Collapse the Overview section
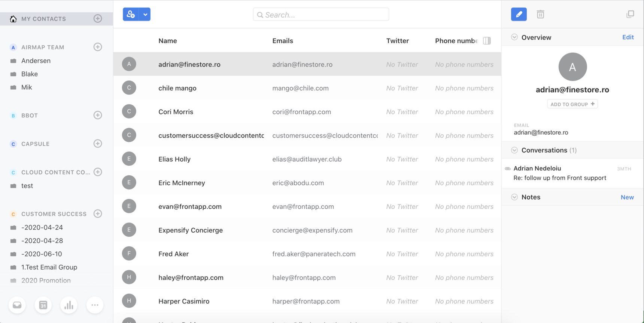 pyautogui.click(x=514, y=37)
